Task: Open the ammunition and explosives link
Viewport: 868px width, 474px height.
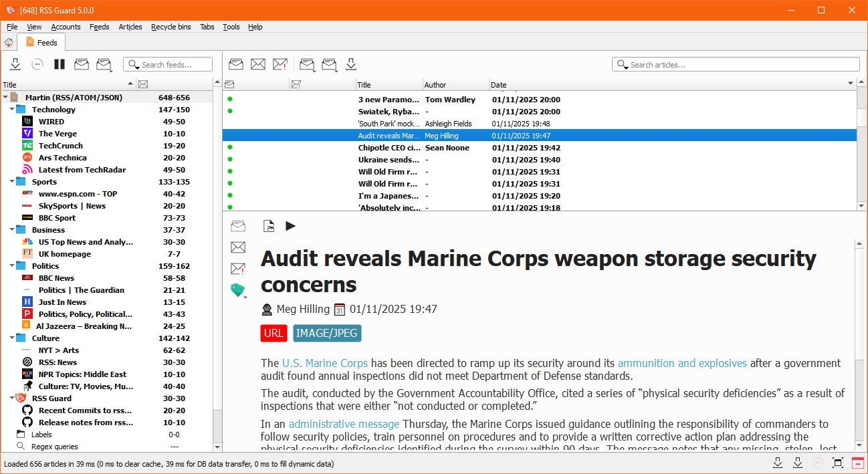Action: tap(682, 363)
